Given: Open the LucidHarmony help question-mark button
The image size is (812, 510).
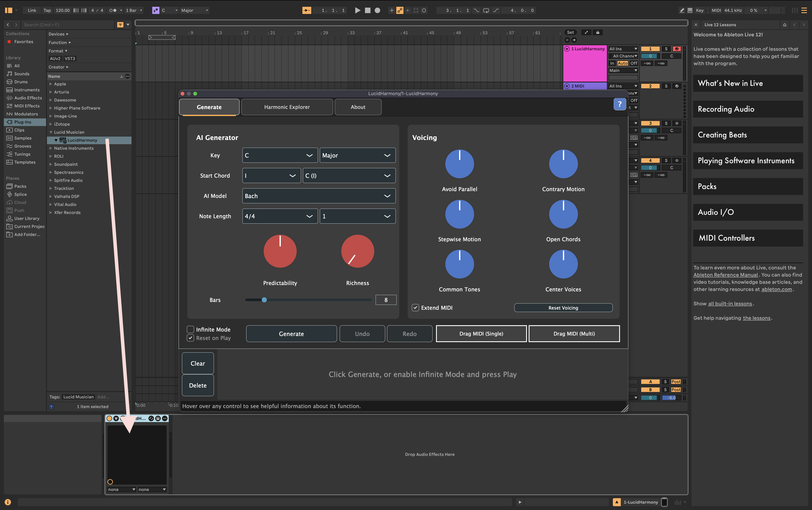Looking at the screenshot, I should click(619, 104).
